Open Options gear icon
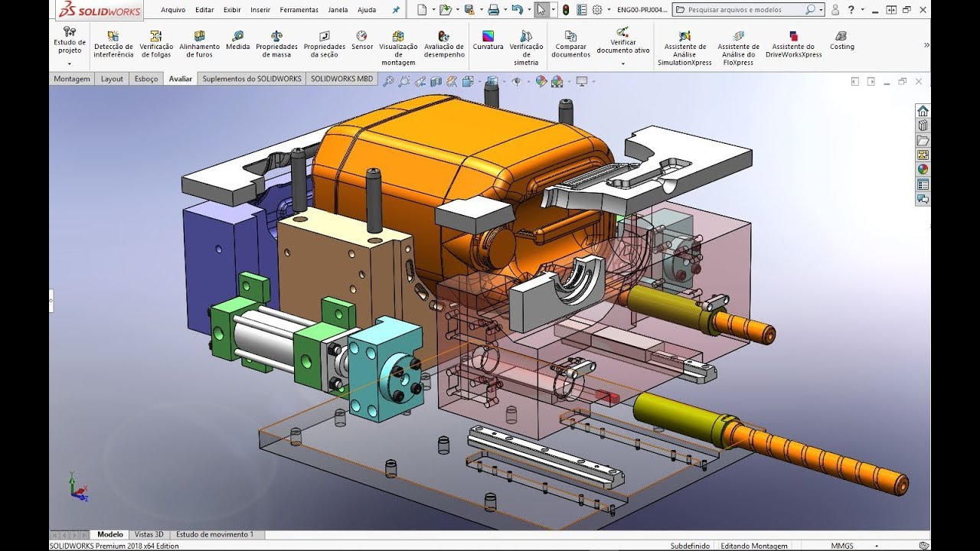 pyautogui.click(x=596, y=10)
